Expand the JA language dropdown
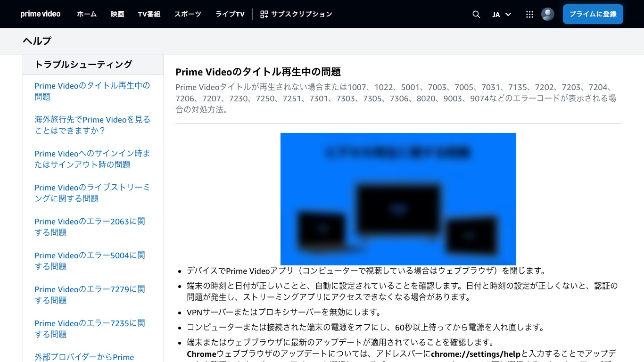The image size is (644, 362). tap(502, 14)
